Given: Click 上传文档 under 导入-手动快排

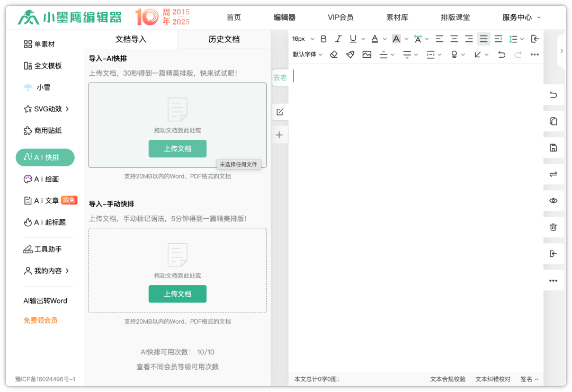Looking at the screenshot, I should [x=177, y=294].
